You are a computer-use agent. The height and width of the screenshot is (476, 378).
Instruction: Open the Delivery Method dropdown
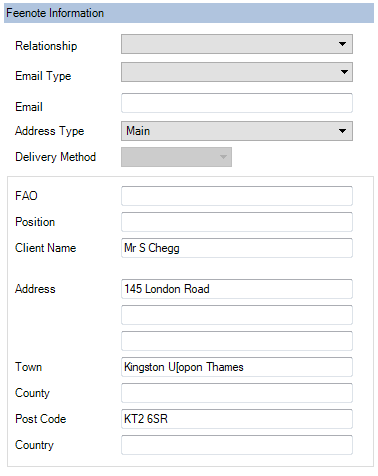coord(176,157)
